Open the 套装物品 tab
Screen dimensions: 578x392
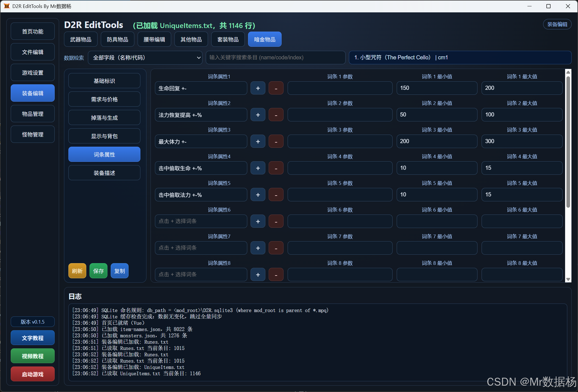(228, 39)
